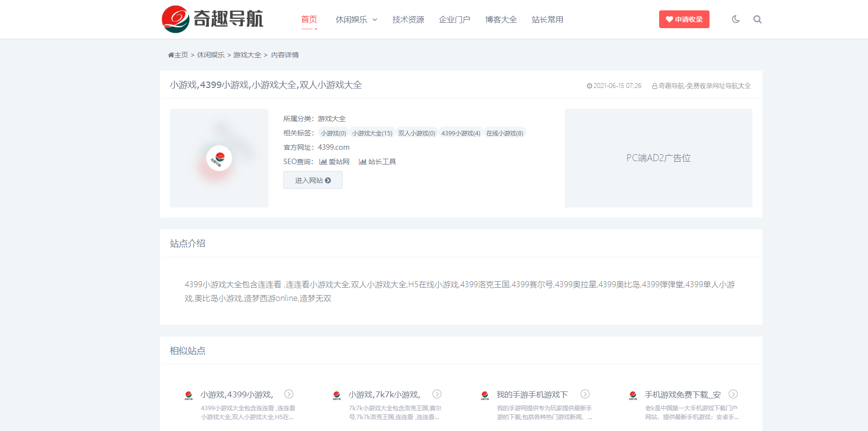Click arrow icon beside 手机游戏免费下载_安

pos(733,394)
